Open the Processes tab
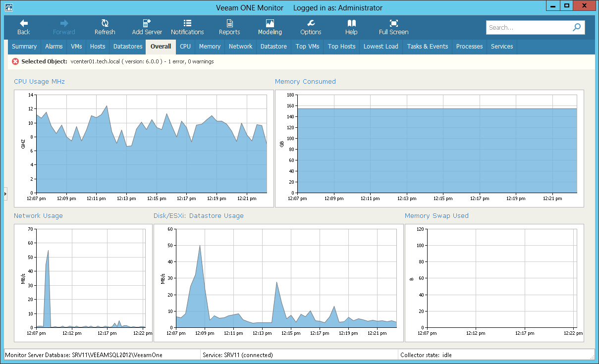The image size is (599, 364). pyautogui.click(x=469, y=47)
